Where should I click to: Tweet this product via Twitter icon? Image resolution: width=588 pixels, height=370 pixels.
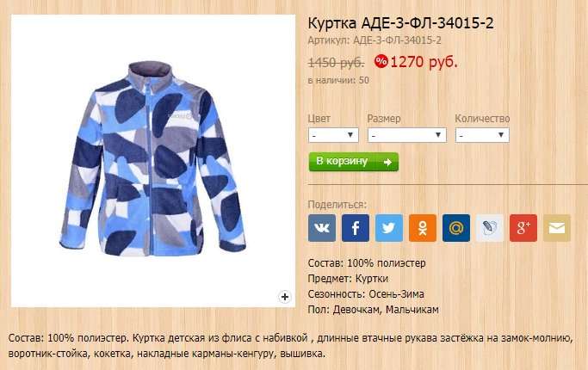click(389, 228)
